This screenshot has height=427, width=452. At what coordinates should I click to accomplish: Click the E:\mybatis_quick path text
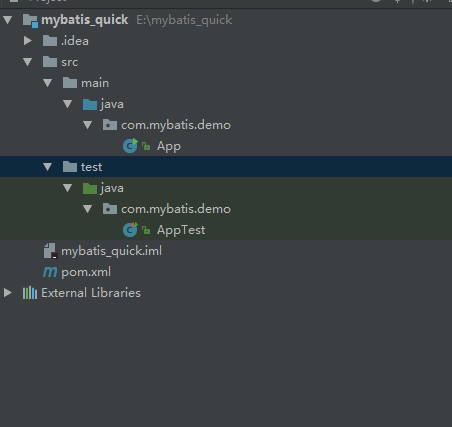click(184, 20)
